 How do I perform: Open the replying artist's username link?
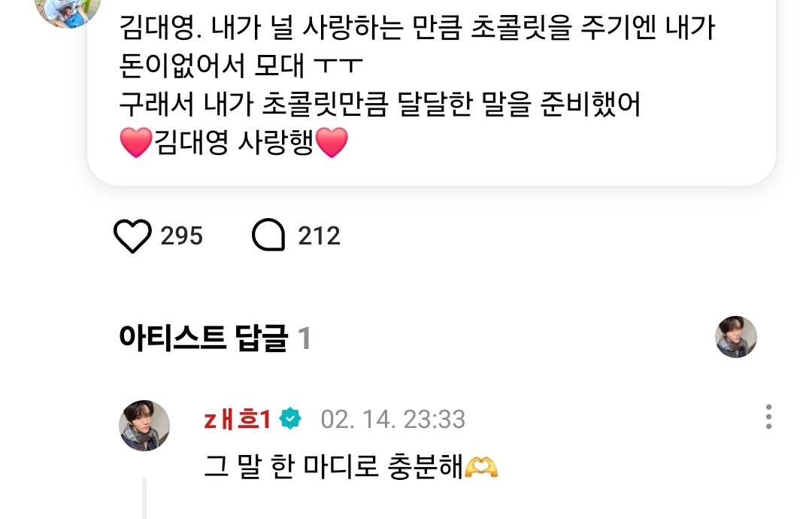click(x=237, y=419)
